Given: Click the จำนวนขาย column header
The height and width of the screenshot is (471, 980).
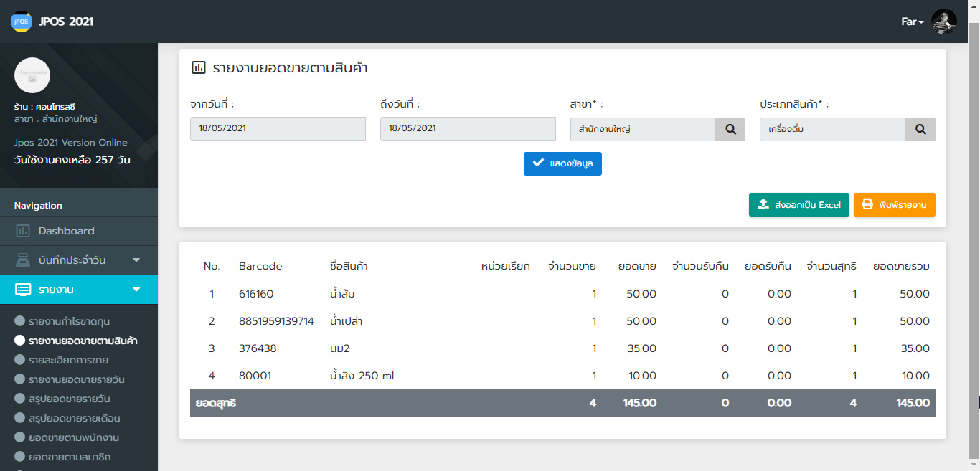Looking at the screenshot, I should (572, 266).
